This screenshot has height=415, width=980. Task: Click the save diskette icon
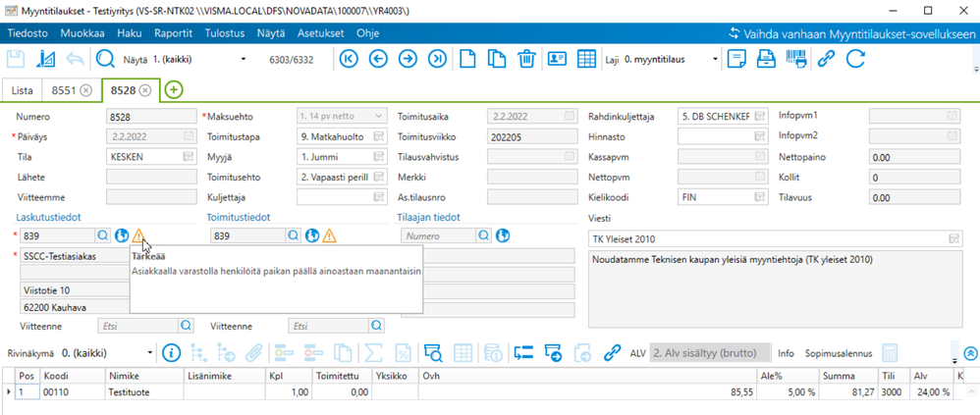(x=17, y=59)
